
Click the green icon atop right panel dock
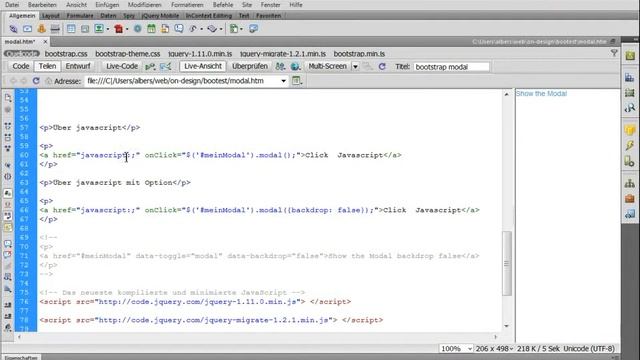pos(630,56)
